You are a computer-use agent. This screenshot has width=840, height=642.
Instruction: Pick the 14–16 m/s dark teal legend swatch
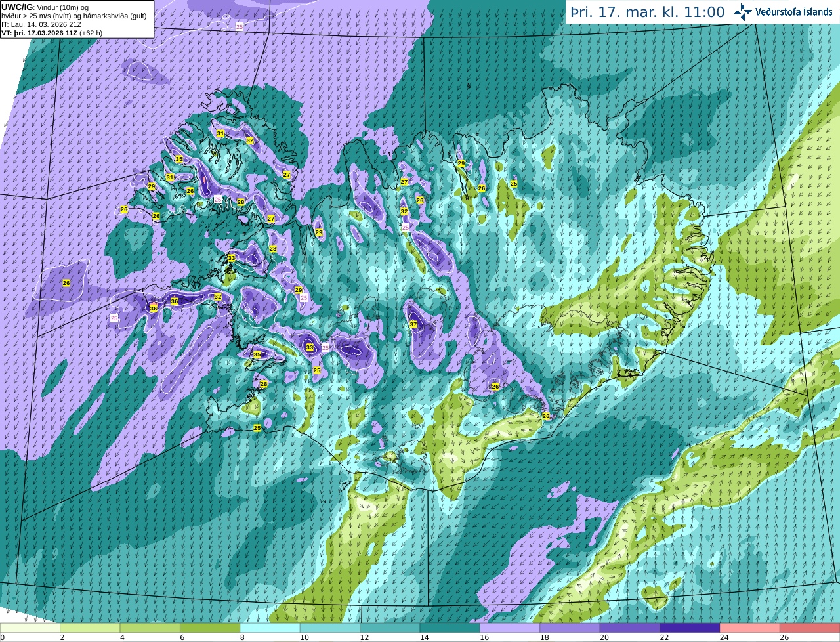point(450,628)
